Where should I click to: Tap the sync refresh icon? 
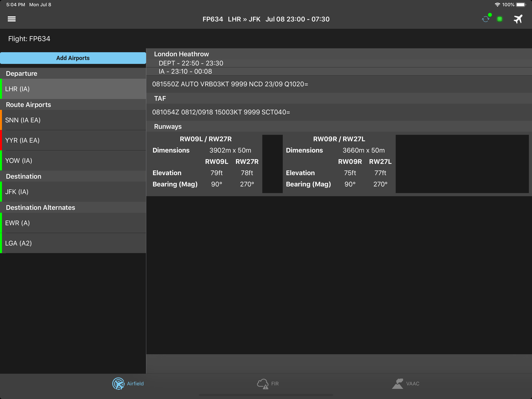coord(486,19)
